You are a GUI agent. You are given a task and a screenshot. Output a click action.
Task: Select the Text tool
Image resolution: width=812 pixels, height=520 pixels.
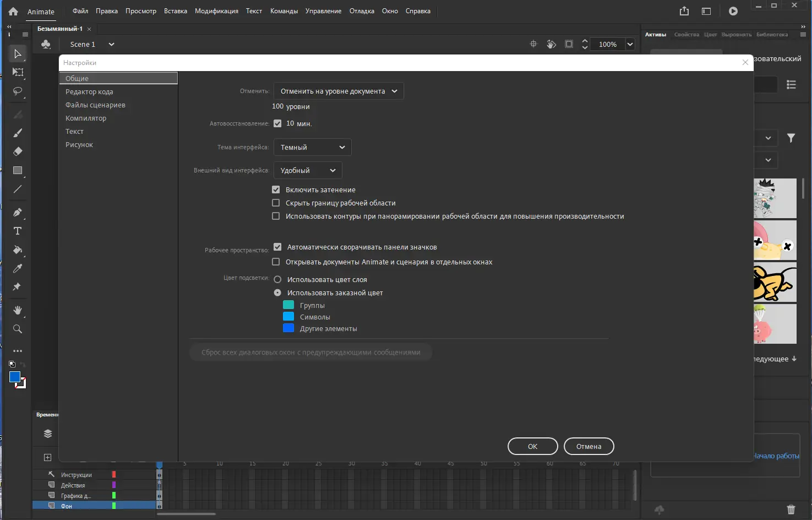coord(18,231)
